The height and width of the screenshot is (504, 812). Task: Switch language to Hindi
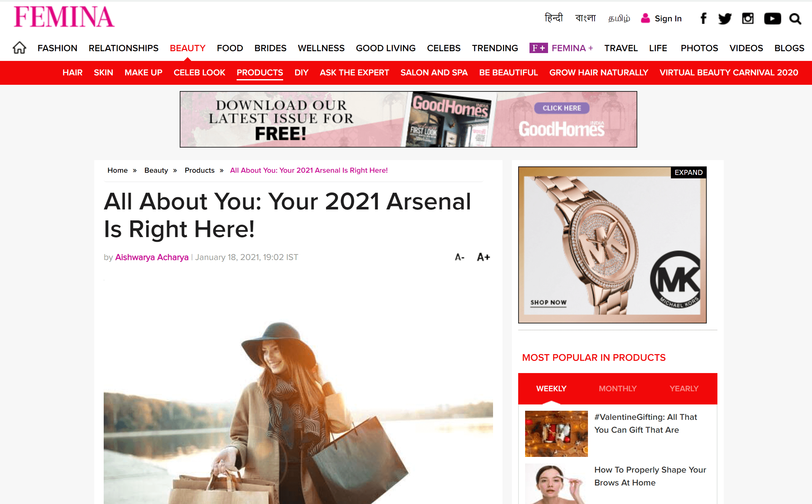[554, 18]
